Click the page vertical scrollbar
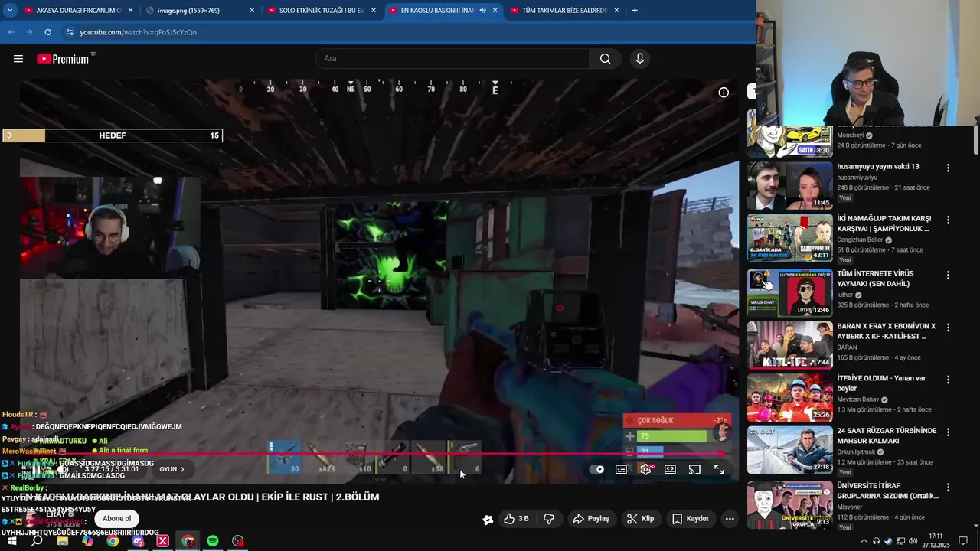Image resolution: width=980 pixels, height=551 pixels. coord(976,139)
